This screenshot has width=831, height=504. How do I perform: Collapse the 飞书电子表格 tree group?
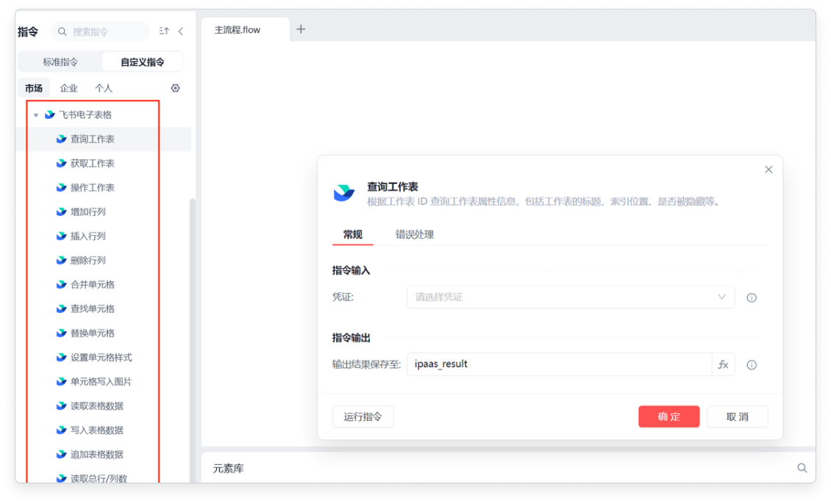[36, 115]
